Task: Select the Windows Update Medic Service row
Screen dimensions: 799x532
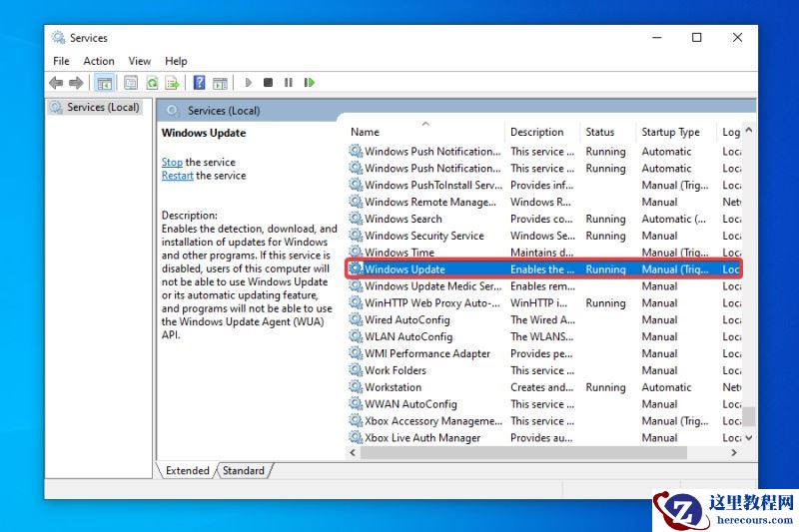Action: pyautogui.click(x=544, y=286)
